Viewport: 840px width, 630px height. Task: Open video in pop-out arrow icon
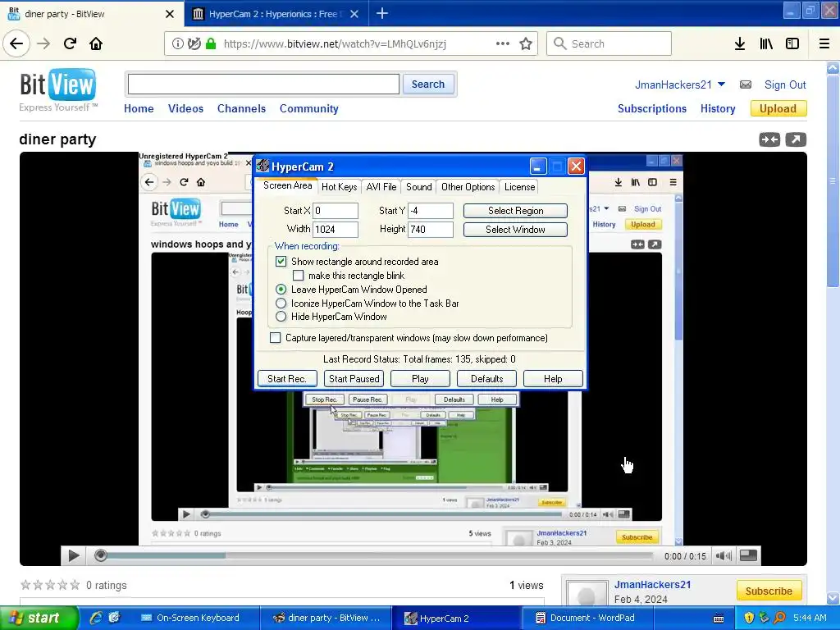[796, 139]
